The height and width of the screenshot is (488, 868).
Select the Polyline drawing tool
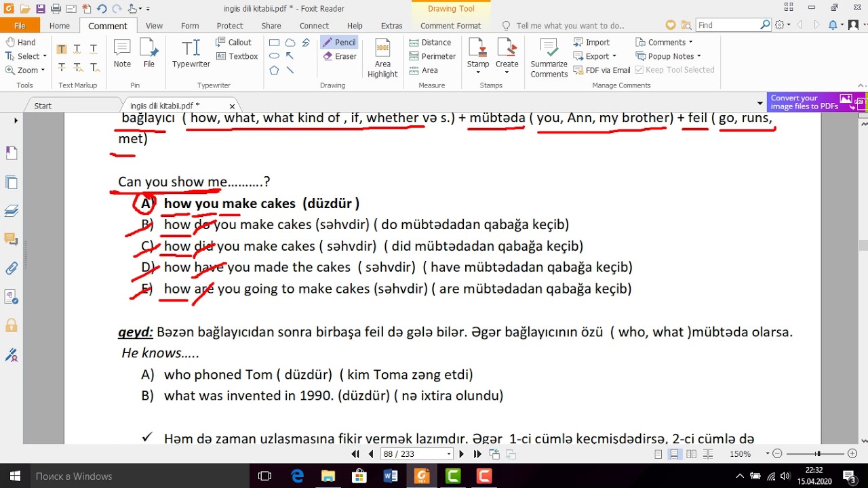306,42
